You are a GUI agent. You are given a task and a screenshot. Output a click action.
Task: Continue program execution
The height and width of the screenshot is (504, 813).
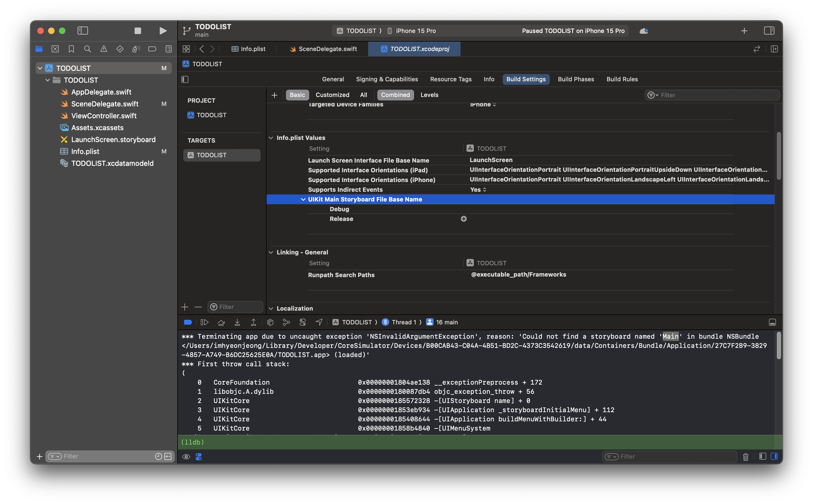204,322
